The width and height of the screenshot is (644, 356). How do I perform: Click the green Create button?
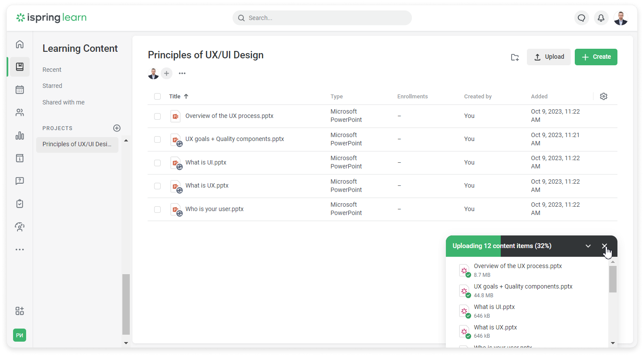point(596,57)
